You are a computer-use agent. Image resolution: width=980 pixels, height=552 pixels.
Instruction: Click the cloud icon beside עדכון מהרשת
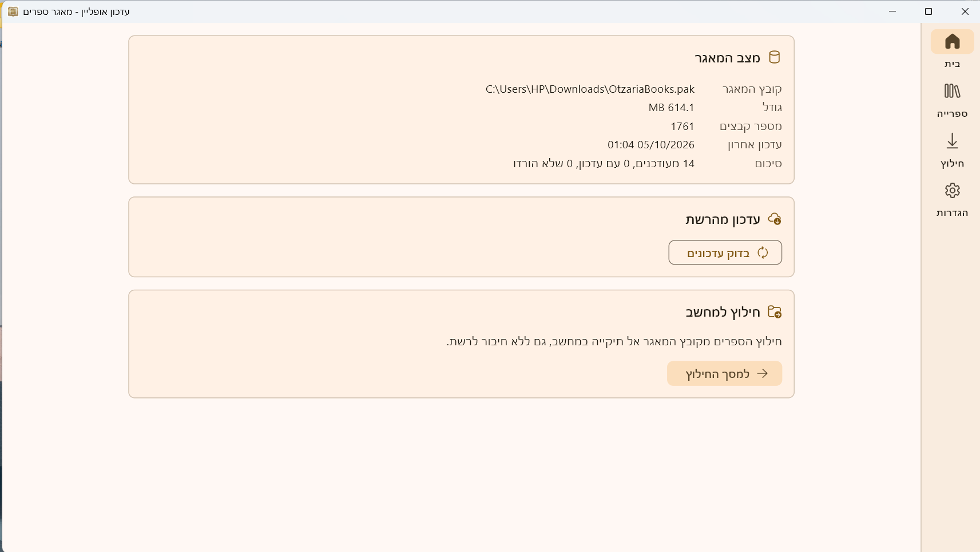point(774,219)
